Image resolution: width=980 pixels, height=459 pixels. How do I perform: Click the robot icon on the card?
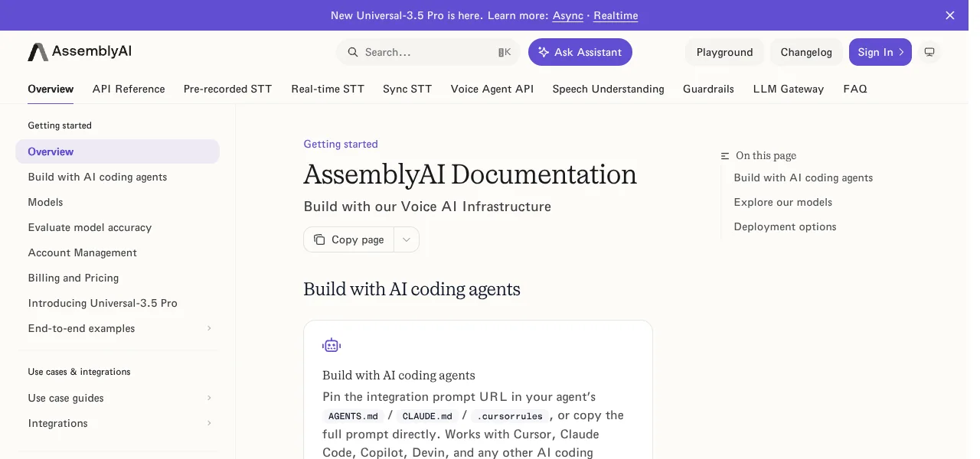click(332, 346)
